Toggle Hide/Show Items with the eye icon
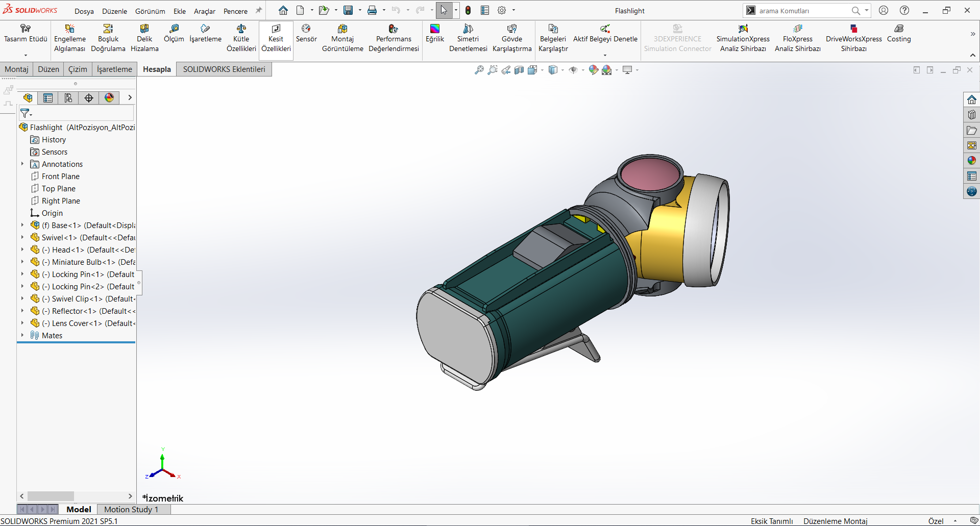This screenshot has width=980, height=526. 574,70
